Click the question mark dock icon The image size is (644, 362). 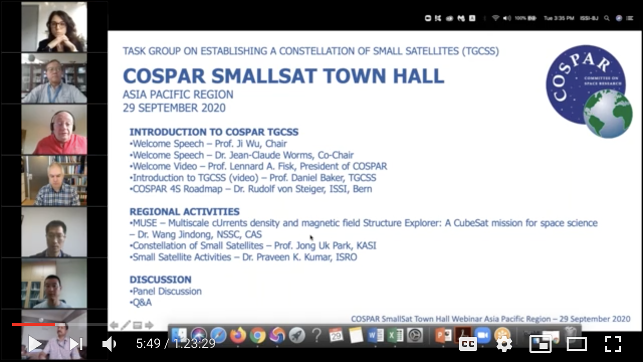(316, 334)
